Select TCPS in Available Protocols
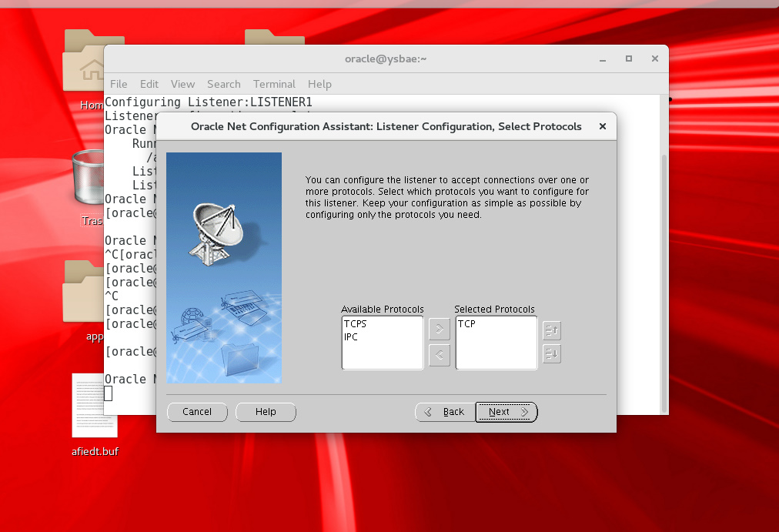Screen dimensions: 779x532 click(355, 324)
